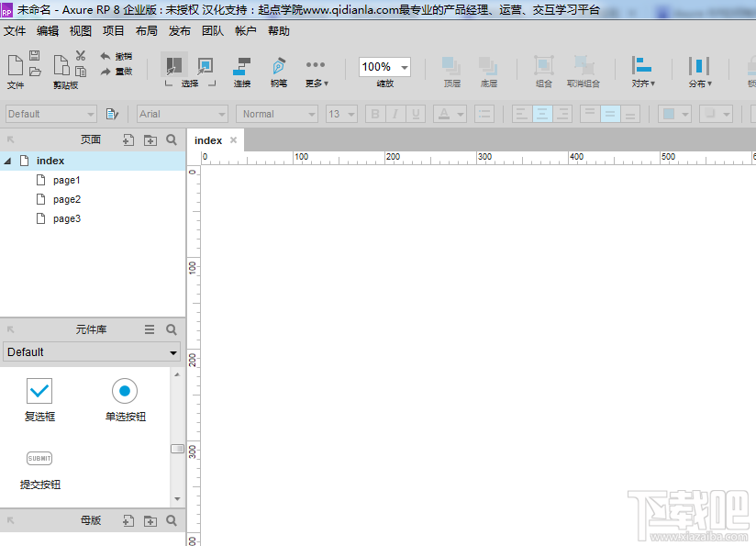Click the open folder icon
Viewport: 756px width, 546px height.
[35, 72]
